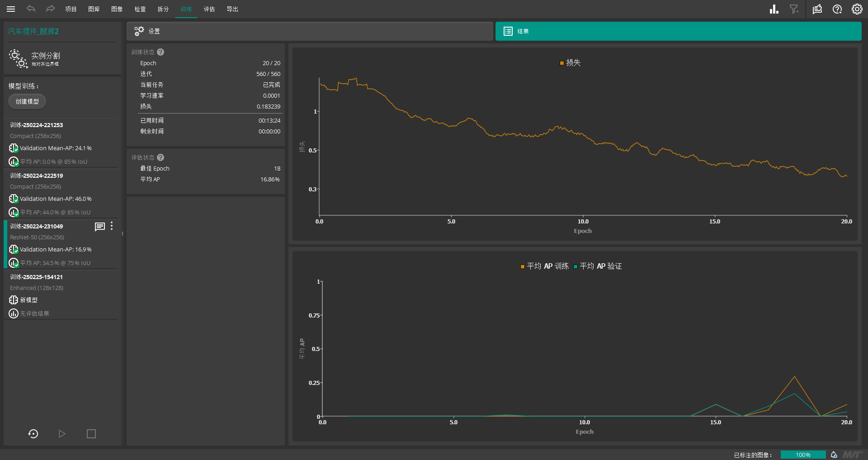Switch to the 导出 tab
Viewport: 868px width, 460px height.
(x=232, y=9)
